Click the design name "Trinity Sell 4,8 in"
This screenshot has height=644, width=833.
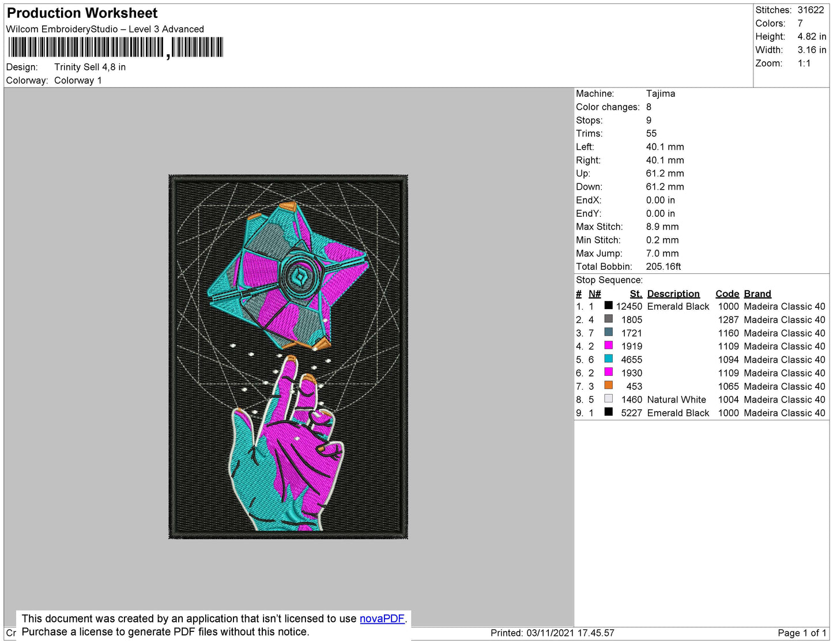click(90, 67)
